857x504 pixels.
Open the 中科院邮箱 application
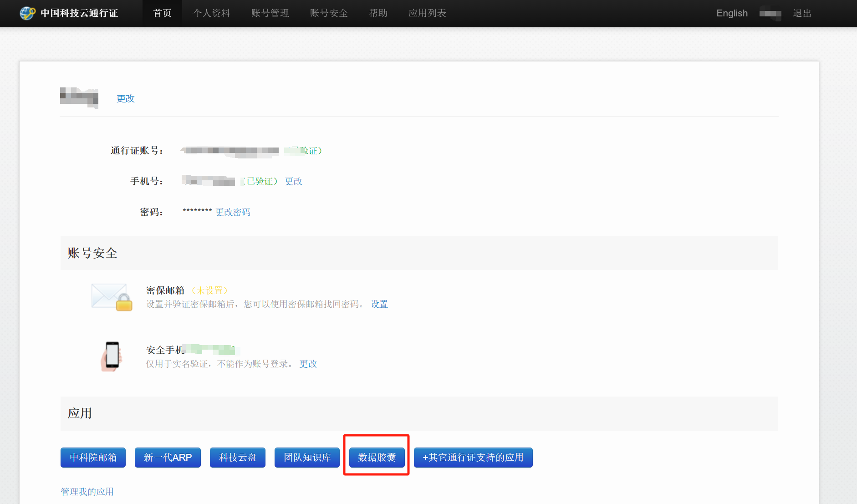tap(93, 458)
